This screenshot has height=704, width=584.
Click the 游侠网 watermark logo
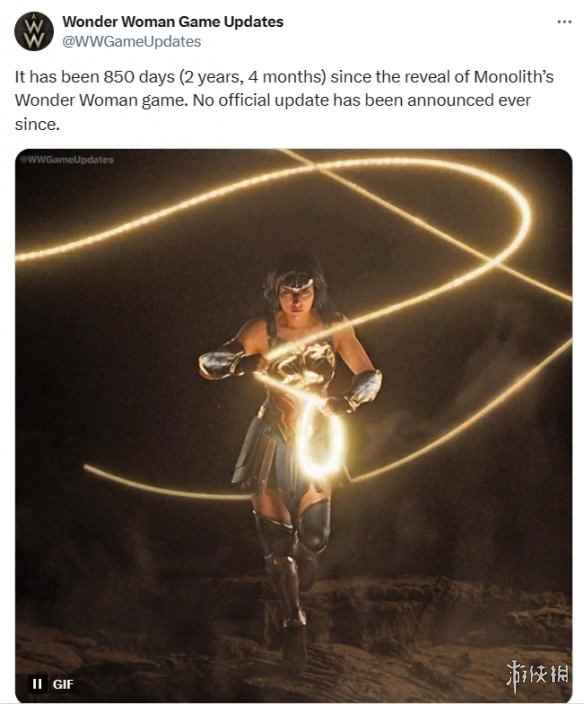pos(537,674)
